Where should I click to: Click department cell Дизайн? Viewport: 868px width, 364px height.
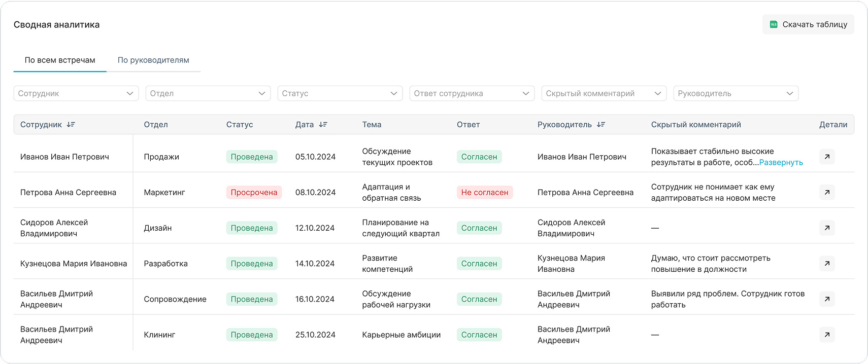pos(158,228)
